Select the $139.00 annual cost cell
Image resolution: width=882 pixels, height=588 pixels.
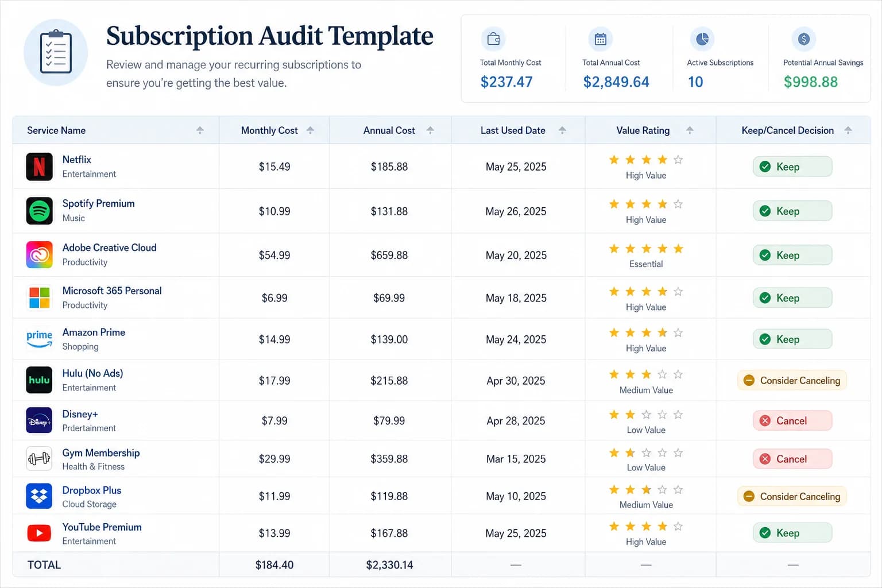click(x=389, y=339)
